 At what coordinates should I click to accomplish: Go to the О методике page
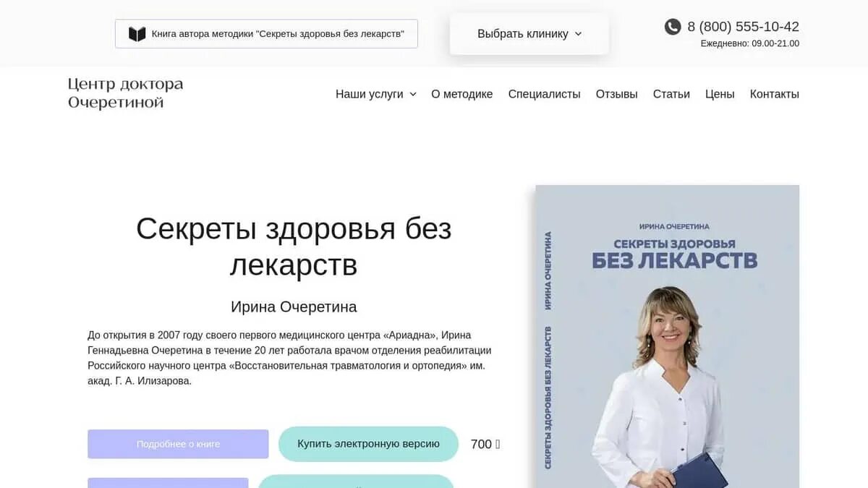(x=462, y=94)
